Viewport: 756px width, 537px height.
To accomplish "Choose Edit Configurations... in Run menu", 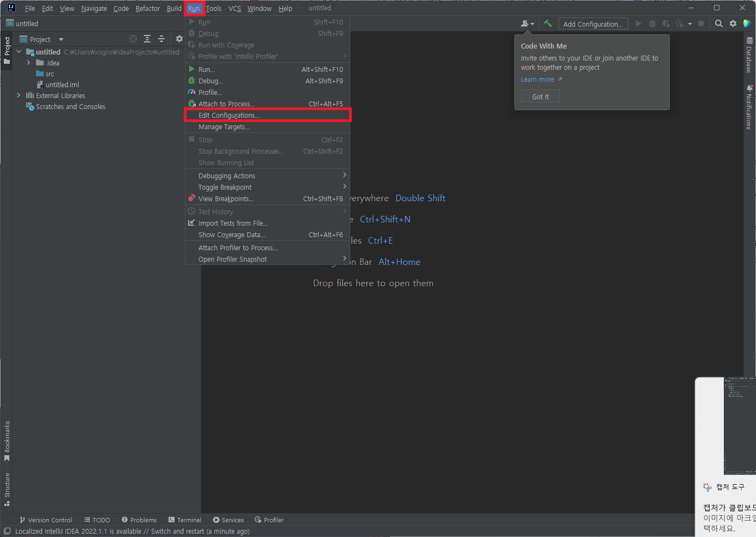I will [267, 115].
